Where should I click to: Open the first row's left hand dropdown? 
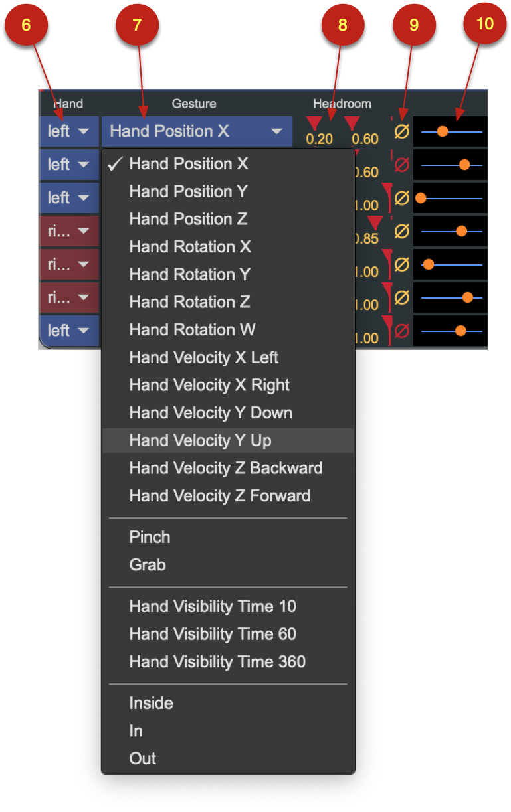(x=68, y=131)
